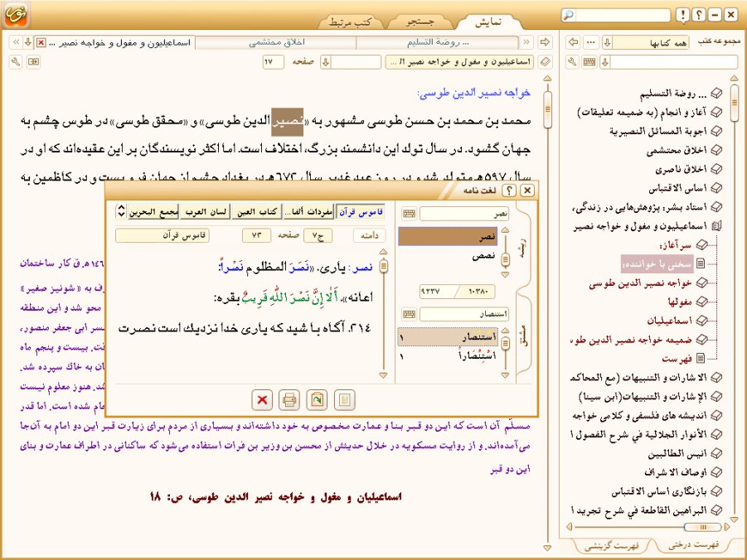
Task: Select the فهرست درختی tab
Action: click(x=694, y=546)
